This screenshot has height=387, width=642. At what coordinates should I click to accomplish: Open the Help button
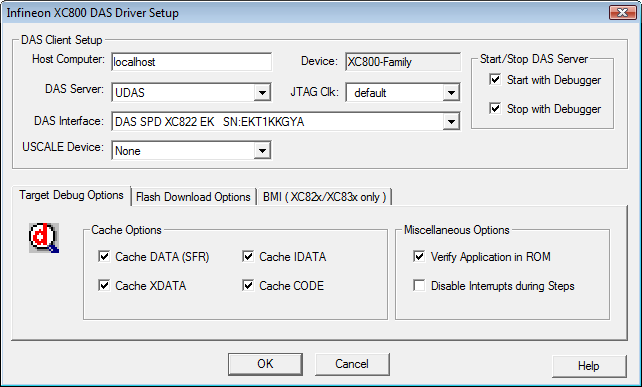589,366
